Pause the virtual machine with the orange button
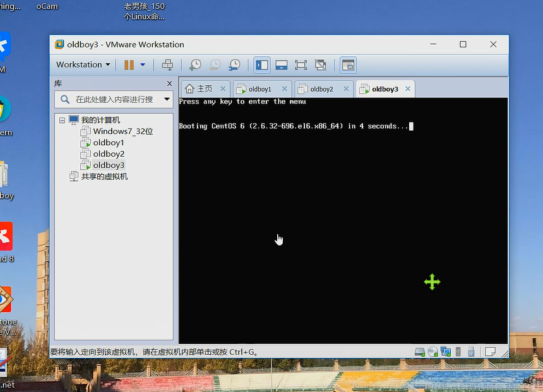 point(129,65)
